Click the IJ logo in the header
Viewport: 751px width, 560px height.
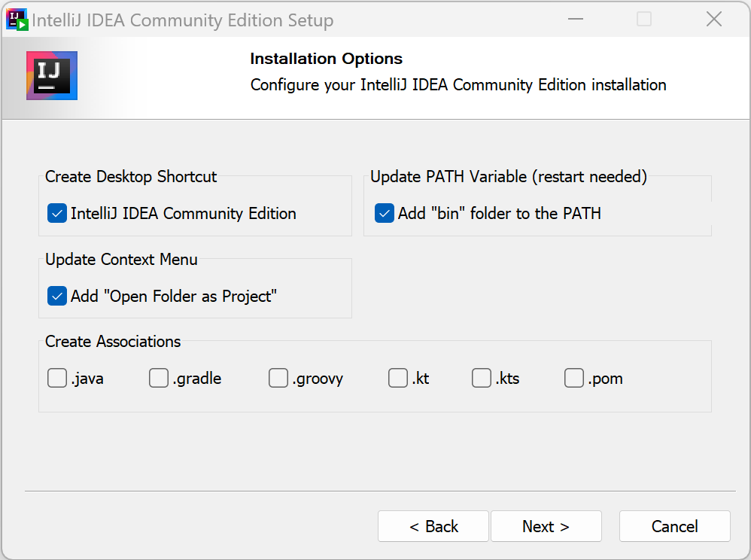point(52,75)
